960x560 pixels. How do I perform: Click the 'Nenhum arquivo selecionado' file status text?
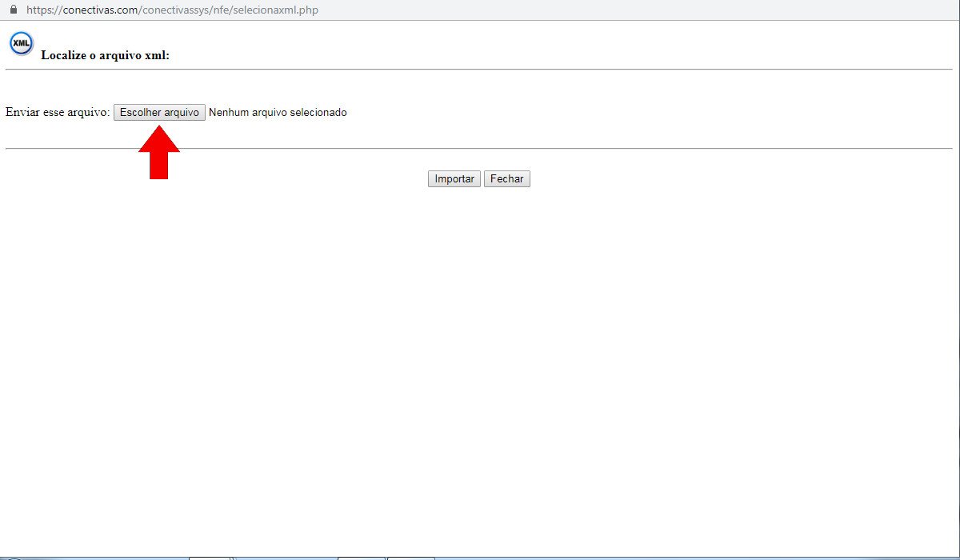tap(278, 113)
